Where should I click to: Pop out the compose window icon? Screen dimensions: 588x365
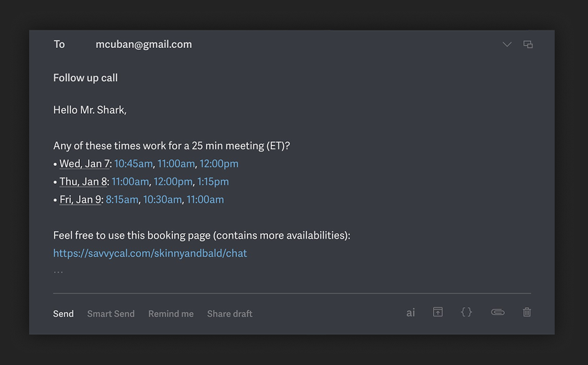(528, 44)
